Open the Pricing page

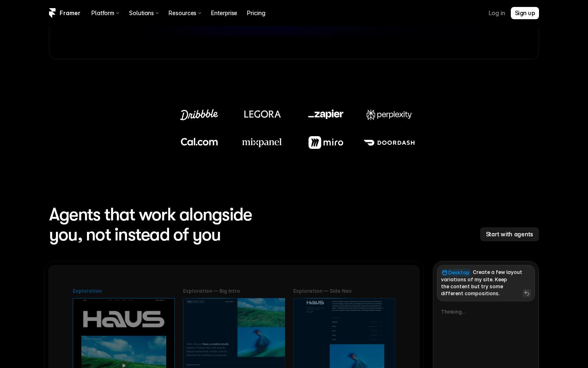click(x=256, y=13)
